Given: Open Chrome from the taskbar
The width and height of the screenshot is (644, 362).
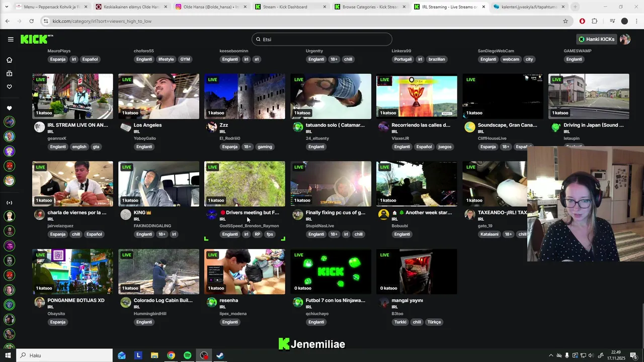Looking at the screenshot, I should [x=171, y=355].
